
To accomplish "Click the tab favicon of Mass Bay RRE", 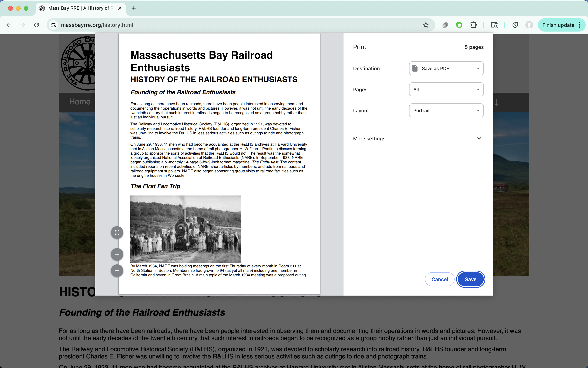I will click(x=42, y=8).
